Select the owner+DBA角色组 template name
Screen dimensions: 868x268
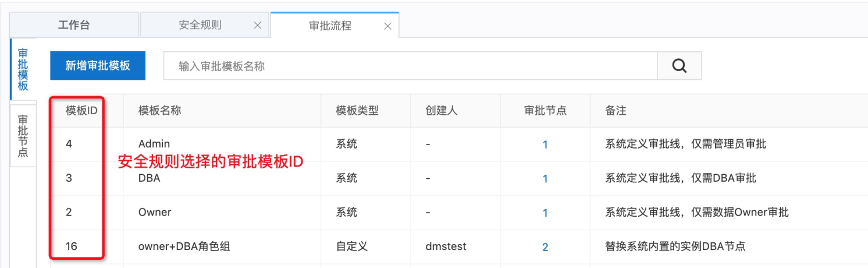(184, 246)
